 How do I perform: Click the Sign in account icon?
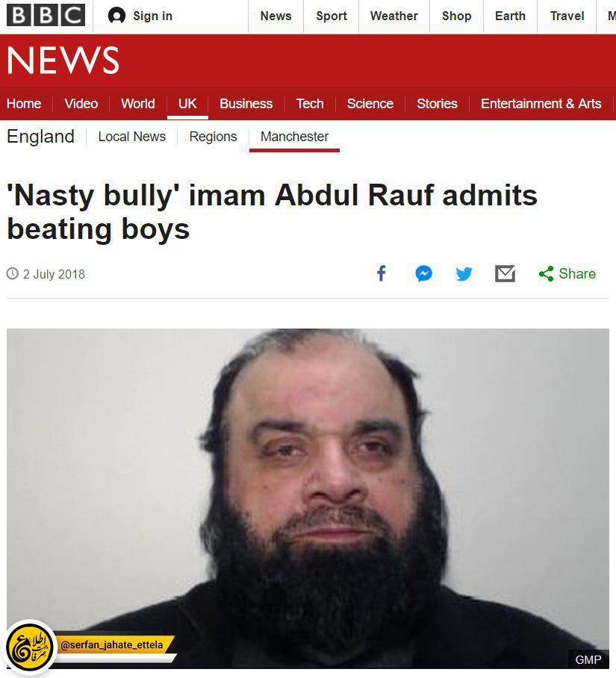coord(116,16)
